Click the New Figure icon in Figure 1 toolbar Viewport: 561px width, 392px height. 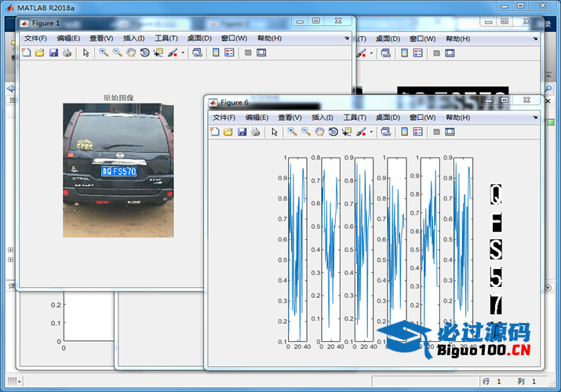click(x=26, y=53)
